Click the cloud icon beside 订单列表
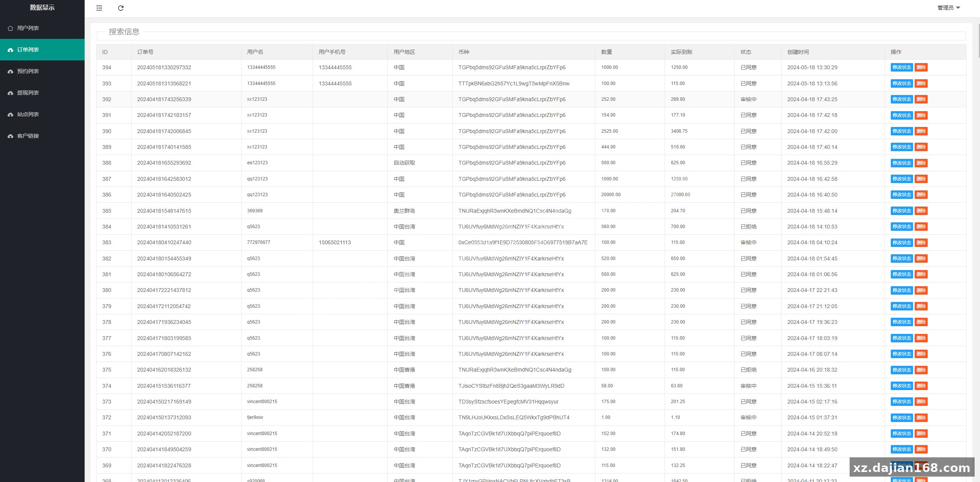 10,50
